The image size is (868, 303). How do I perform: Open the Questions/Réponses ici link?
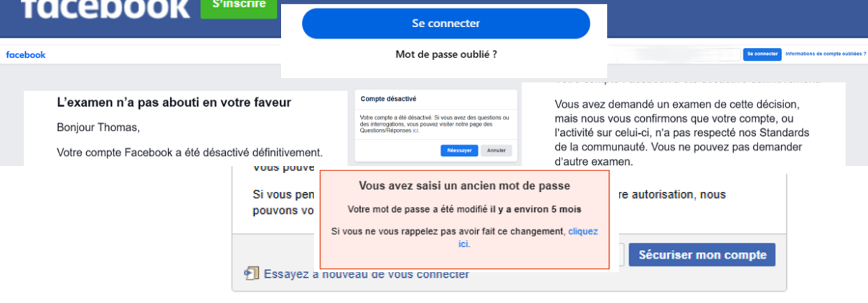(415, 131)
